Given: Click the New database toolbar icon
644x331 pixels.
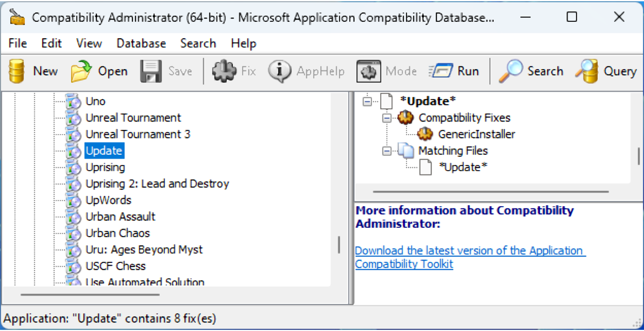Looking at the screenshot, I should pyautogui.click(x=17, y=71).
